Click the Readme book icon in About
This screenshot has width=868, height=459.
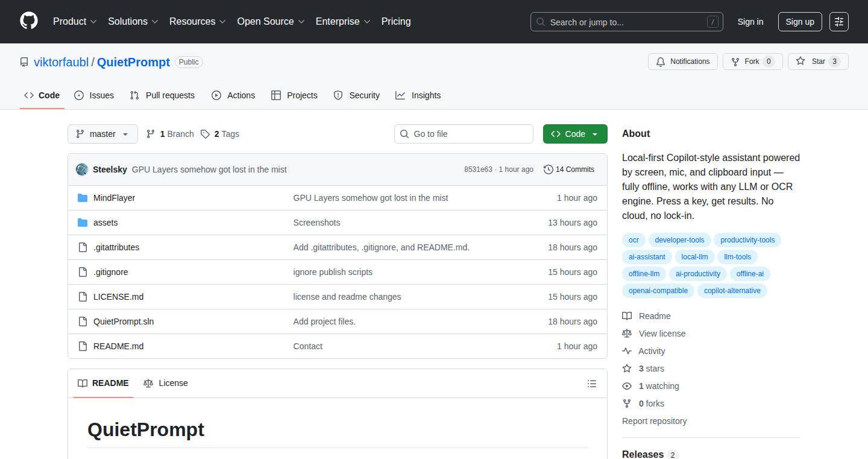tap(627, 316)
